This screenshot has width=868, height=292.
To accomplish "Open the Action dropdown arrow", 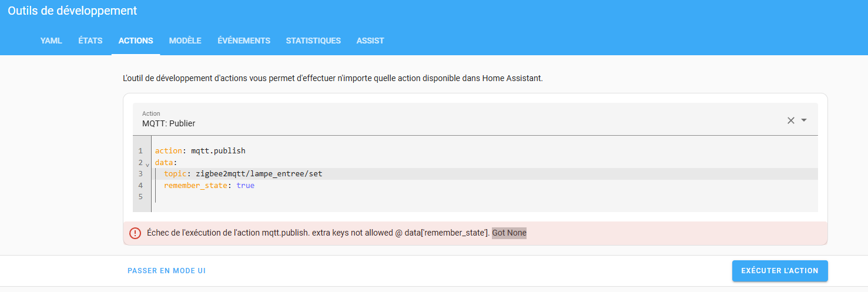I will [x=804, y=120].
